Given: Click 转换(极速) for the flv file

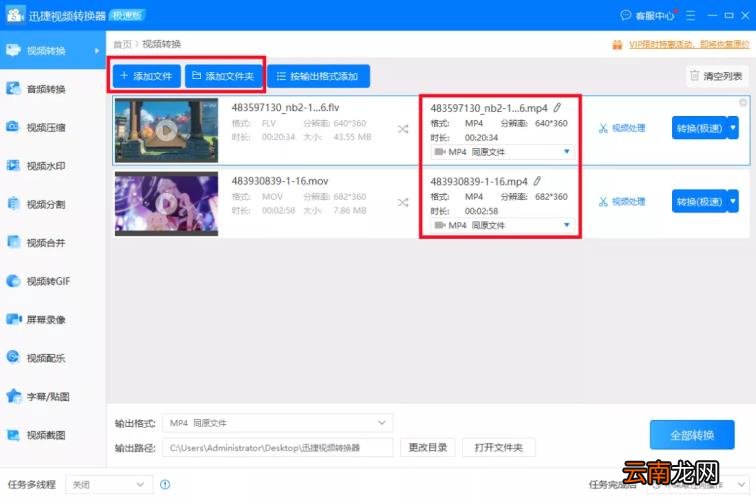Looking at the screenshot, I should pyautogui.click(x=699, y=128).
